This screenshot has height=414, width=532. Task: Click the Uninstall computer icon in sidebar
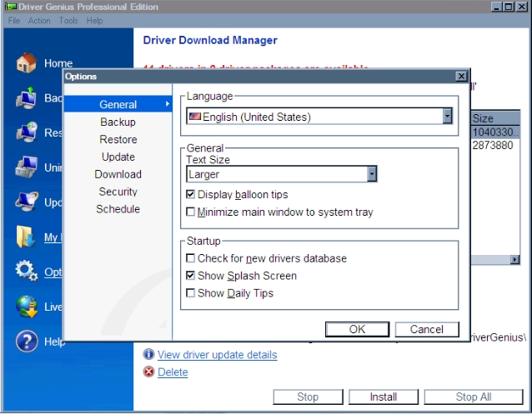tap(26, 167)
